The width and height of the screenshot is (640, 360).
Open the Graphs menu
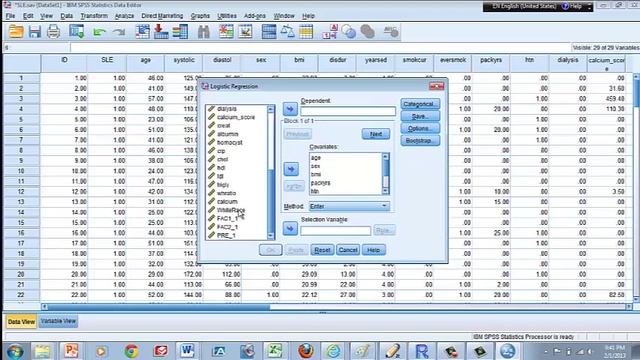pyautogui.click(x=200, y=16)
